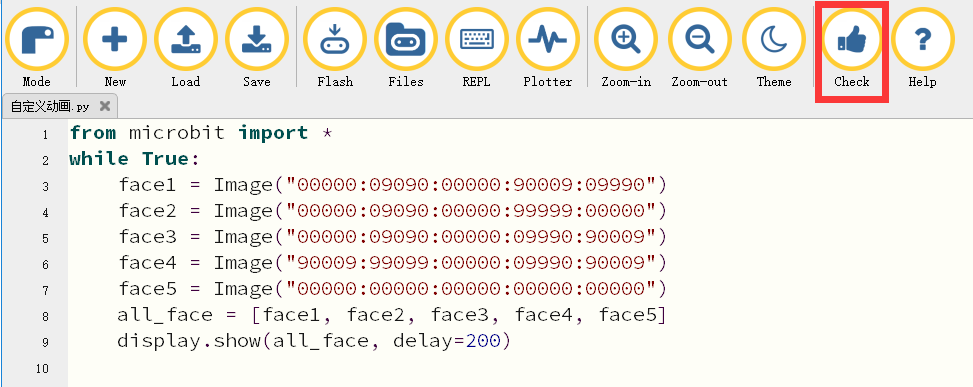
Task: Click the all_face list assignment line
Action: [392, 315]
